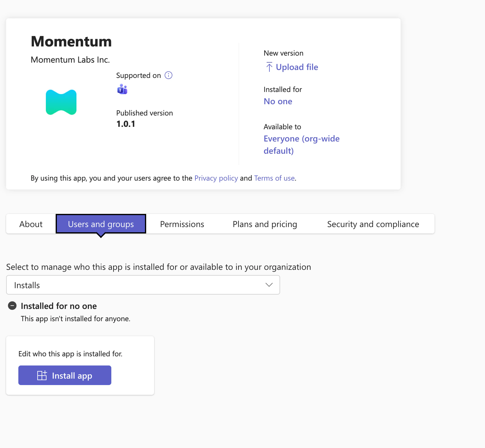The image size is (485, 448).
Task: Open the Plans and pricing tab
Action: pyautogui.click(x=265, y=224)
